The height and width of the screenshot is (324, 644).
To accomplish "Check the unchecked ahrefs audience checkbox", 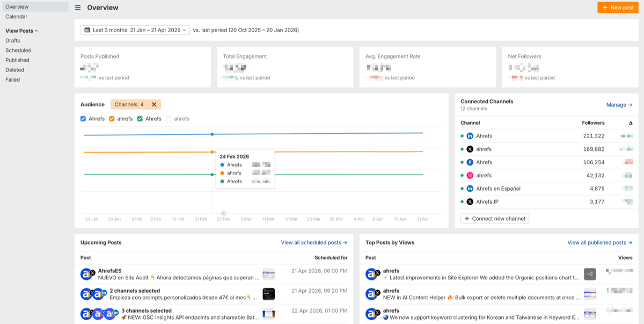I will click(169, 119).
